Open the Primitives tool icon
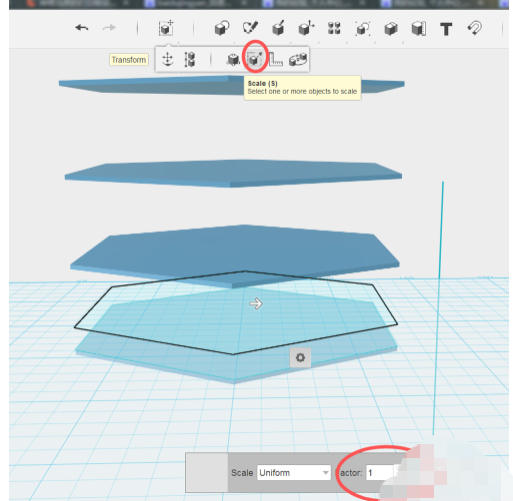Image resolution: width=513 pixels, height=501 pixels. [222, 28]
